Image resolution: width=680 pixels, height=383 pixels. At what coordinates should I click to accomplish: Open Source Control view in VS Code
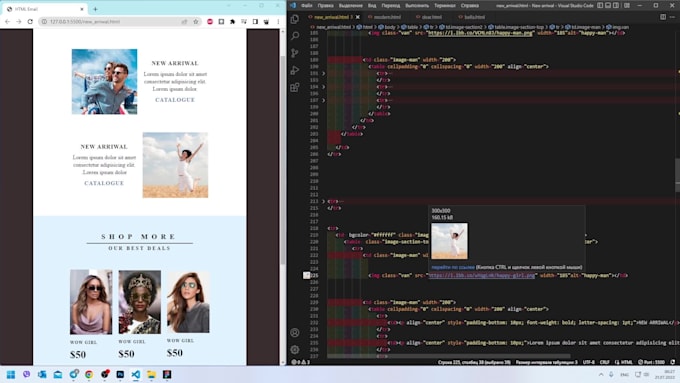point(295,53)
